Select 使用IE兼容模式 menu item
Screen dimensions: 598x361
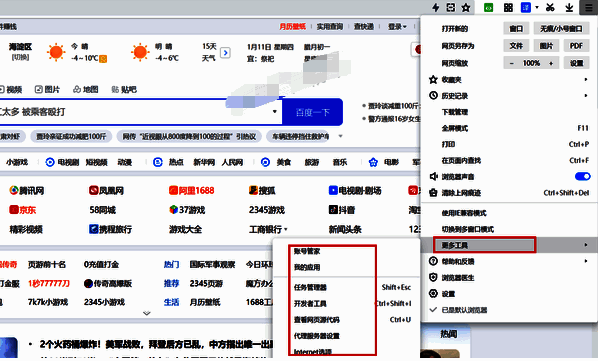pos(509,213)
